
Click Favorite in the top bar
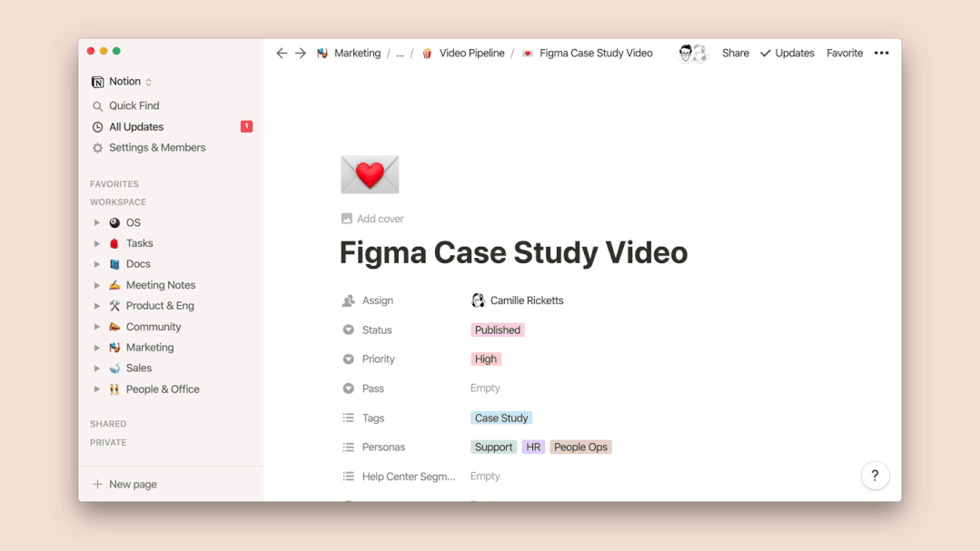pyautogui.click(x=844, y=54)
